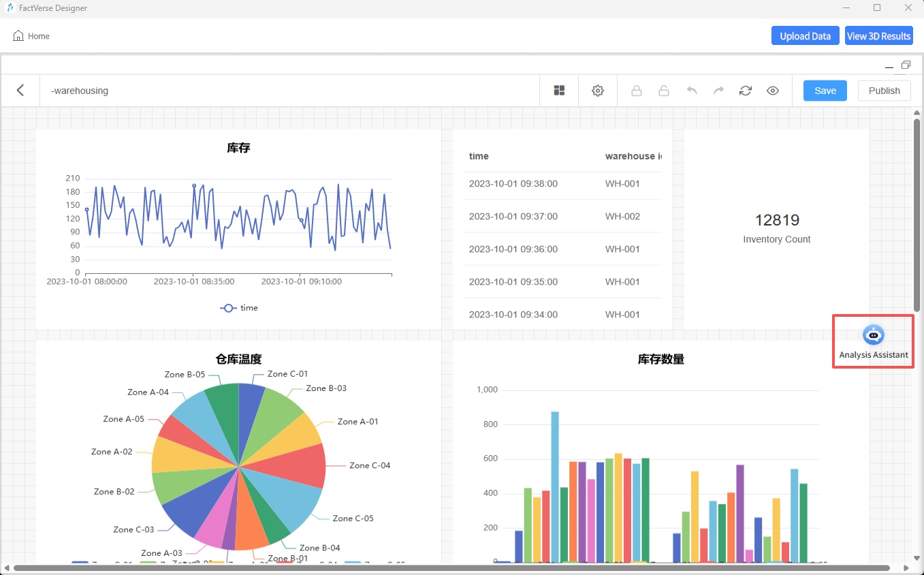The height and width of the screenshot is (575, 924).
Task: Publish the warehousing dashboard
Action: coord(883,90)
